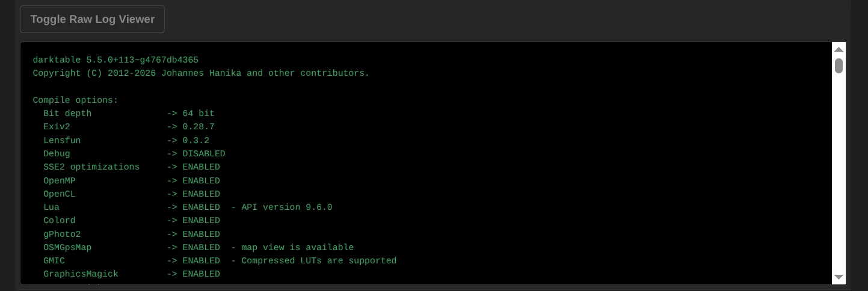
Task: Click the Exiv2 0.28.7 entry
Action: pos(129,127)
